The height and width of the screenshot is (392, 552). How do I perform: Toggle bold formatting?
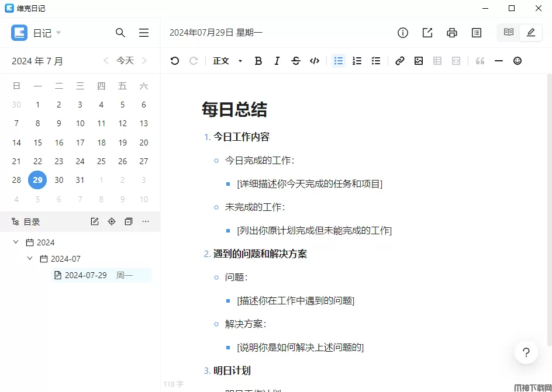(x=258, y=61)
